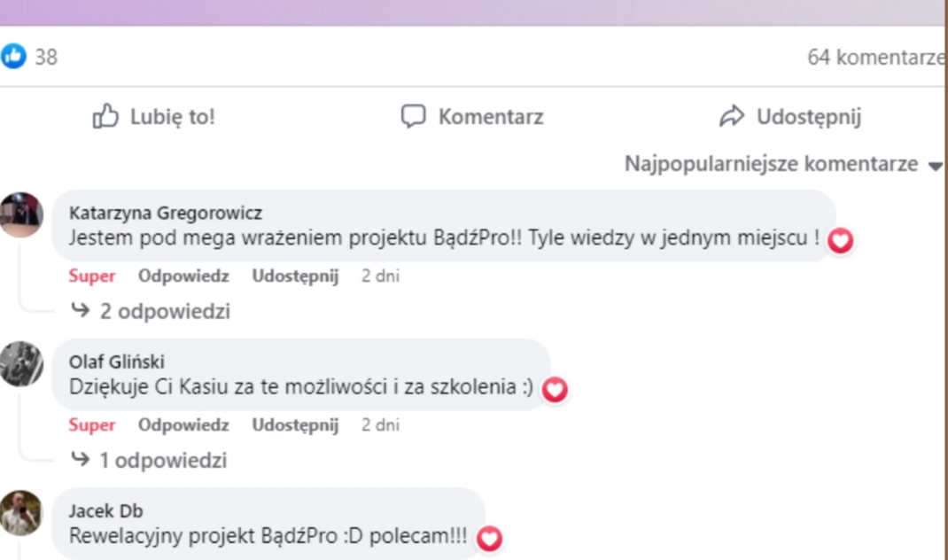The height and width of the screenshot is (560, 948).
Task: Click the Udostępnij share arrow icon
Action: (732, 116)
